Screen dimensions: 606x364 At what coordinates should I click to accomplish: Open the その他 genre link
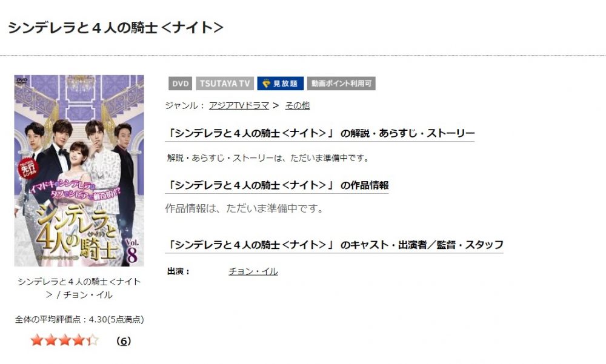pyautogui.click(x=297, y=105)
